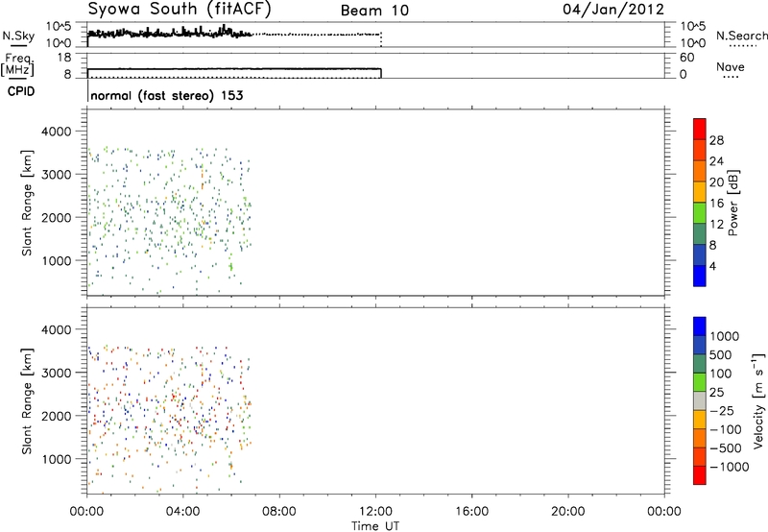Select the "18" frequency axis tick
The height and width of the screenshot is (532, 768).
point(63,58)
